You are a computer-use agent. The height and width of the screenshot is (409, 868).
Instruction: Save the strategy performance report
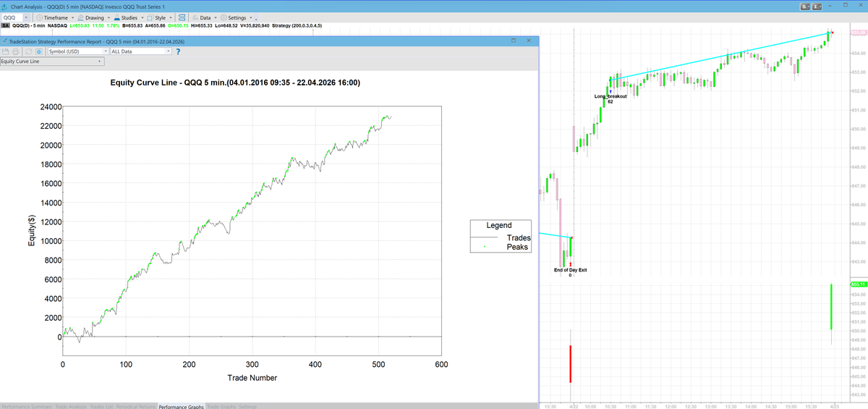tap(5, 51)
